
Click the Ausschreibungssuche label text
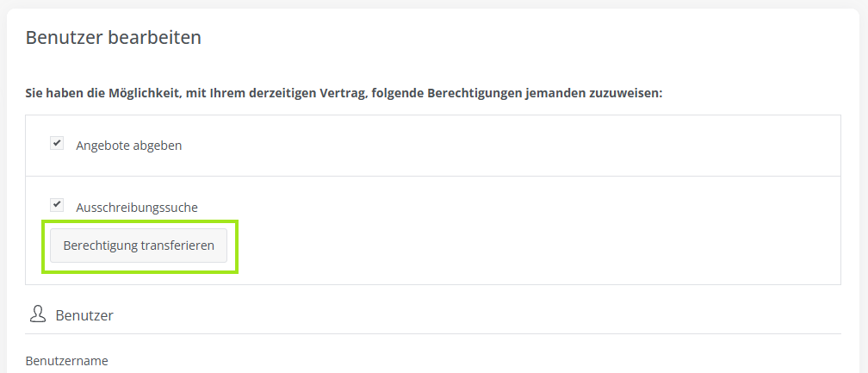pos(137,208)
